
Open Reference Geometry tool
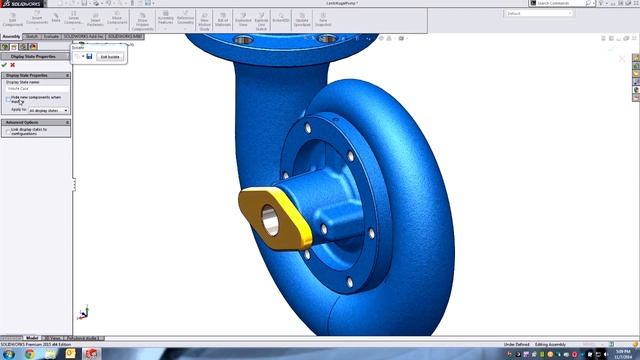click(x=185, y=18)
